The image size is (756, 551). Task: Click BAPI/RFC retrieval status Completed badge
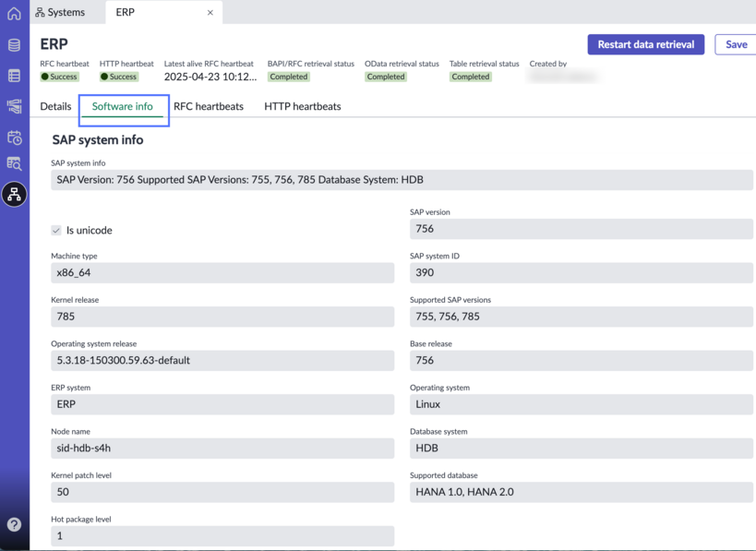click(x=288, y=77)
